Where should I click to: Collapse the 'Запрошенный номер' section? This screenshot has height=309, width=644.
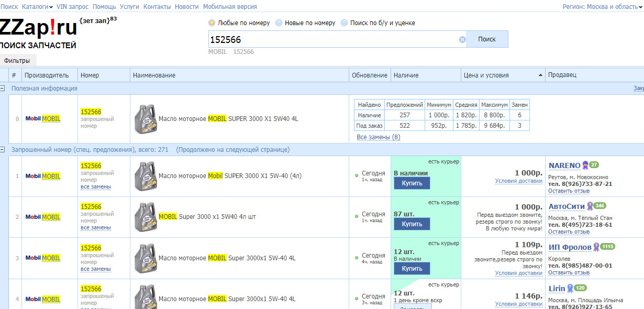click(x=3, y=150)
